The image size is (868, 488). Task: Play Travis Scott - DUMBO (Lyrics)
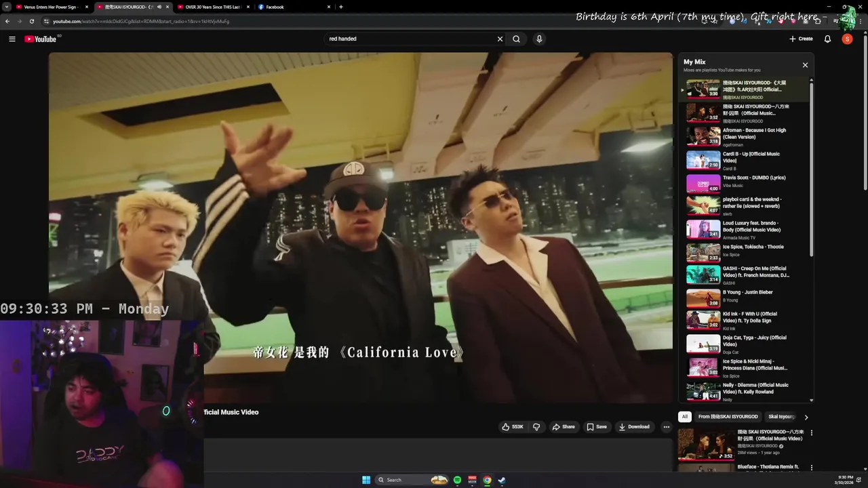tap(745, 184)
